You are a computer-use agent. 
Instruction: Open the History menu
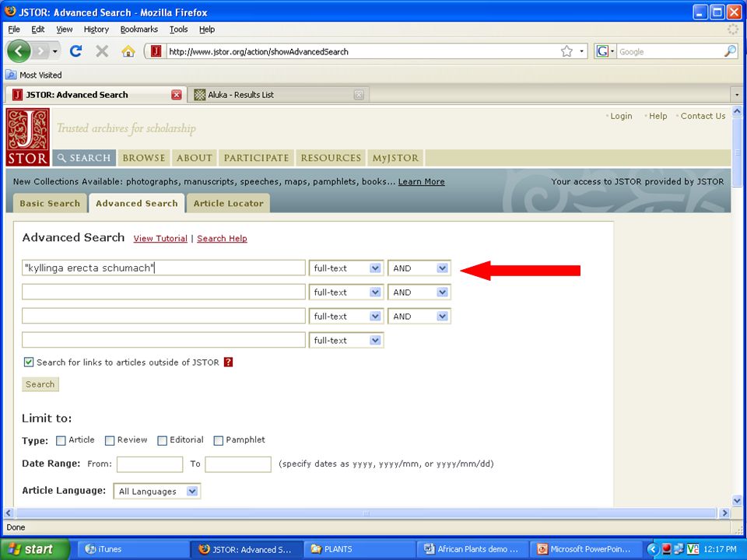[96, 29]
